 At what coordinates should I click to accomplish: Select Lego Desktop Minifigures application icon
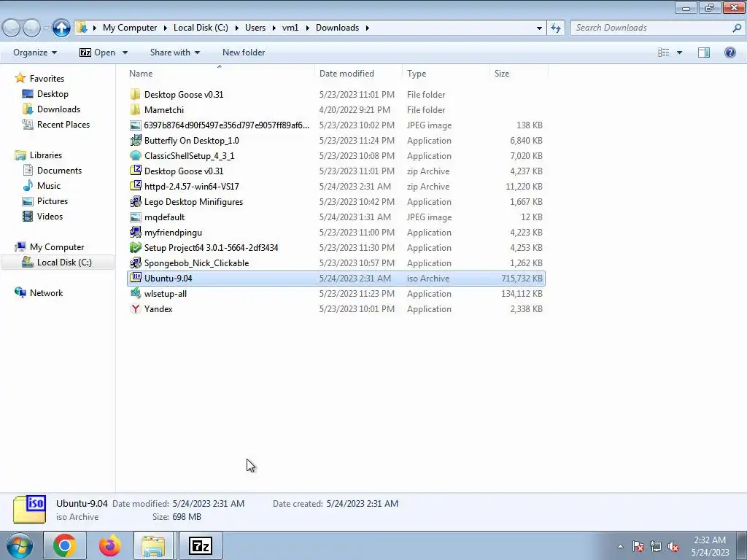(135, 201)
